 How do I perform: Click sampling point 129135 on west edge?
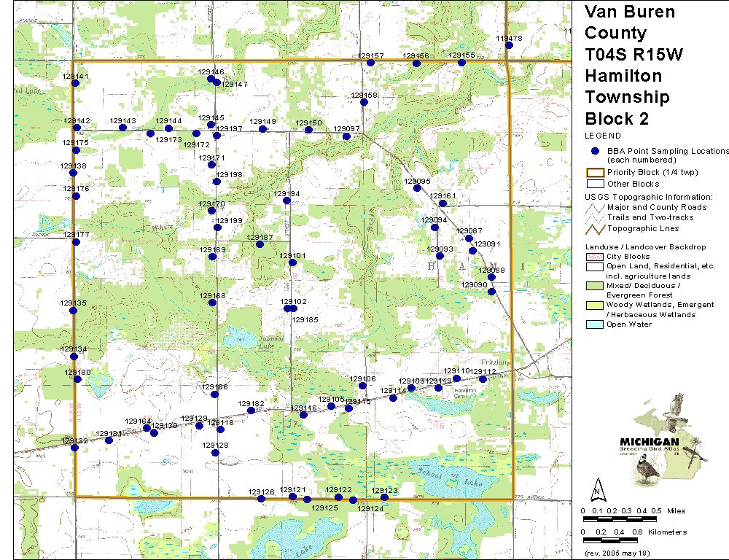click(x=74, y=311)
